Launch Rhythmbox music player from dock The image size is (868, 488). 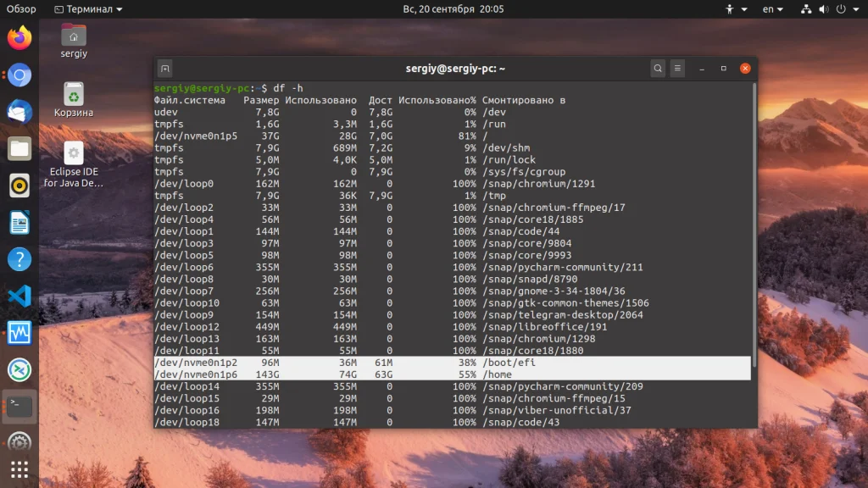19,186
